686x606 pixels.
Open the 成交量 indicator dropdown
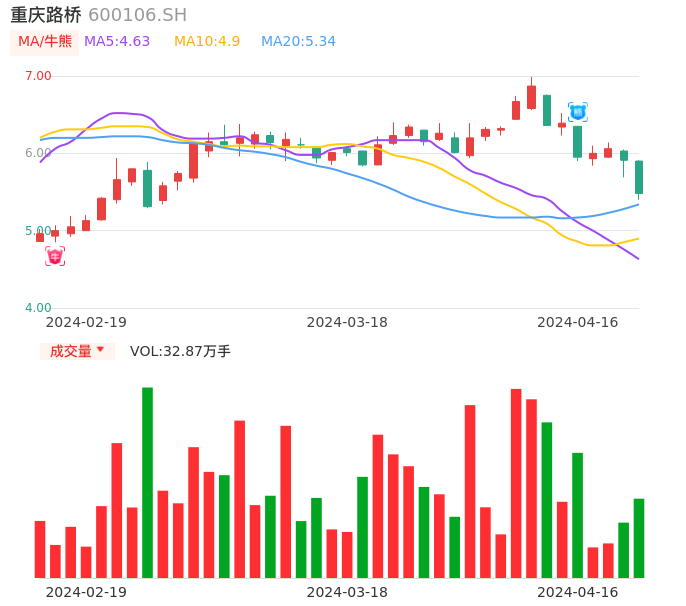coord(77,351)
